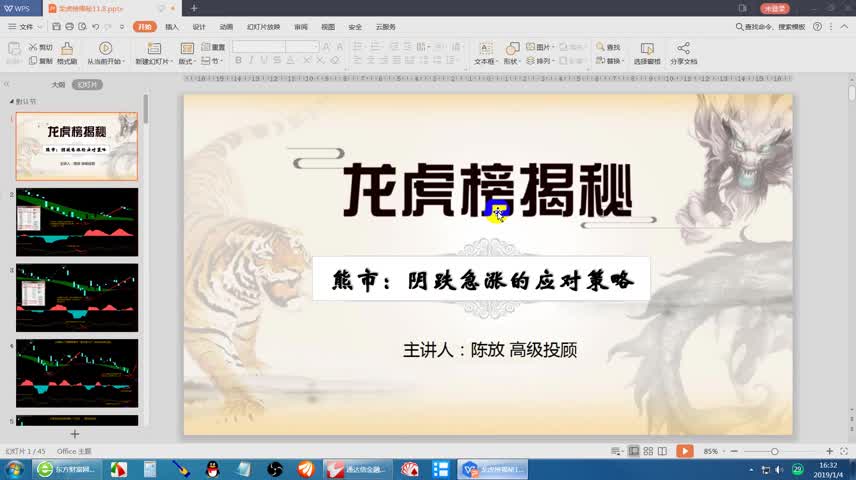Open the Layout (版式) dropdown

(187, 61)
